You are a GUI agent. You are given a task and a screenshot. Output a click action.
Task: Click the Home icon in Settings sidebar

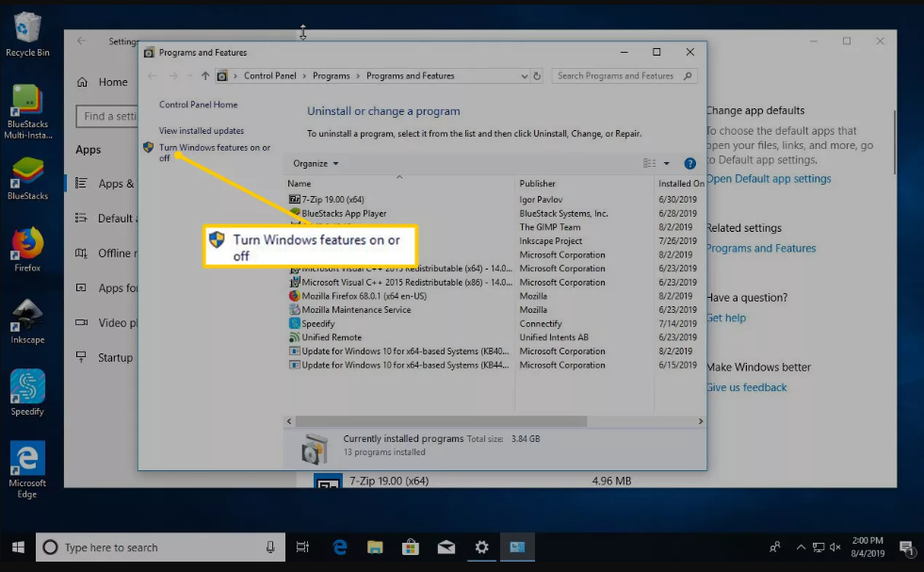[x=82, y=82]
